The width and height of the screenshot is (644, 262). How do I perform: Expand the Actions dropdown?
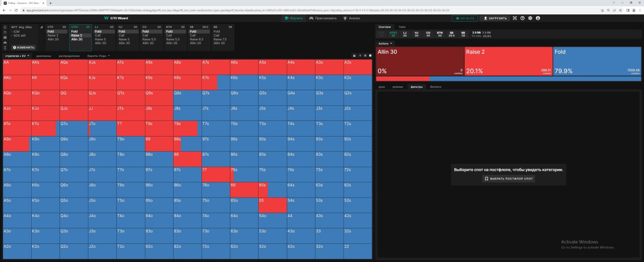point(385,43)
